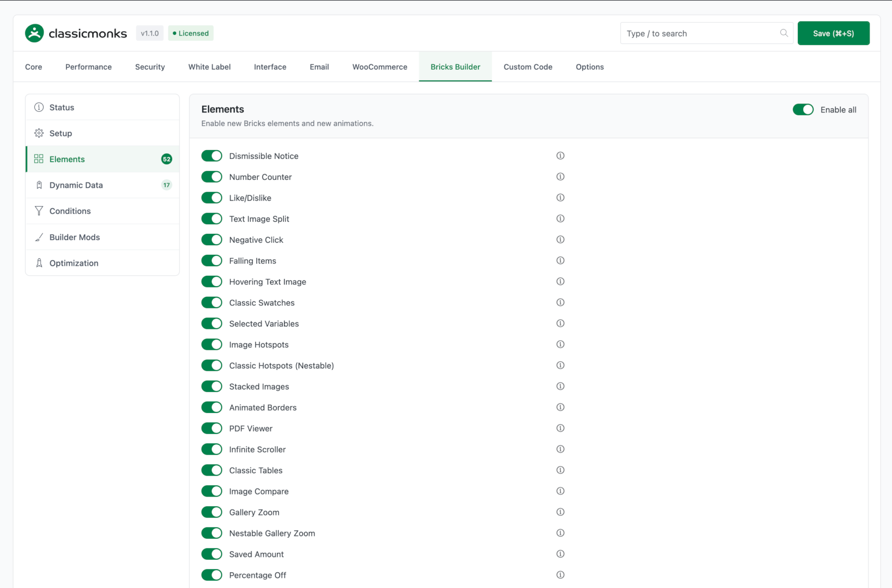The image size is (892, 588).
Task: Open info icon for Dismissible Notice
Action: pos(560,155)
